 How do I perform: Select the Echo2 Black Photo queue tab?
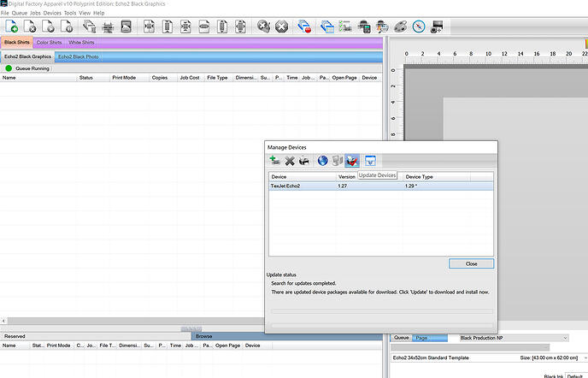coord(79,56)
